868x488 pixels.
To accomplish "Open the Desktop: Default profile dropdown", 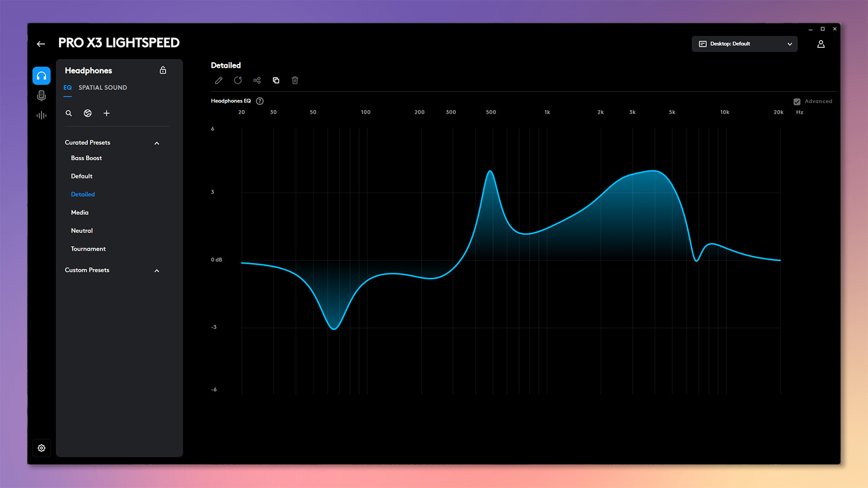I will 744,44.
